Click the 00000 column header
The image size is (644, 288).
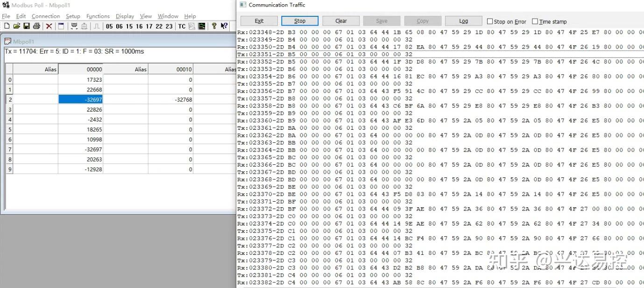pos(80,69)
